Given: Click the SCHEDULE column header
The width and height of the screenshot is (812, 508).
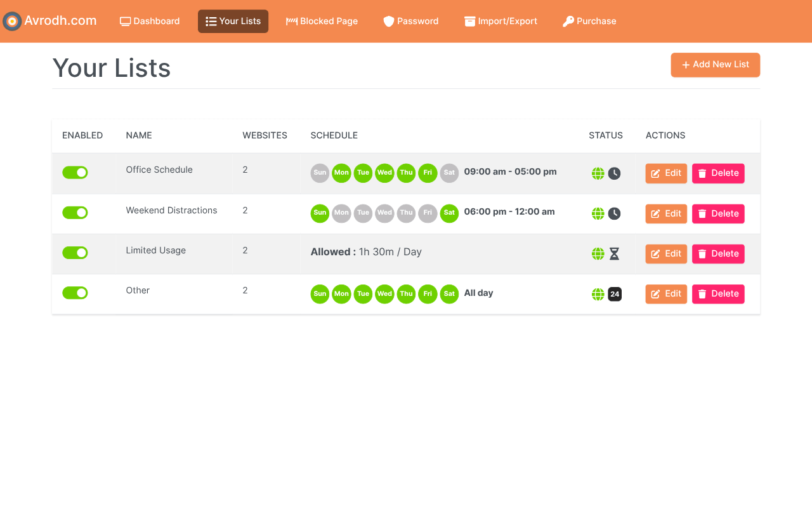Looking at the screenshot, I should 334,135.
